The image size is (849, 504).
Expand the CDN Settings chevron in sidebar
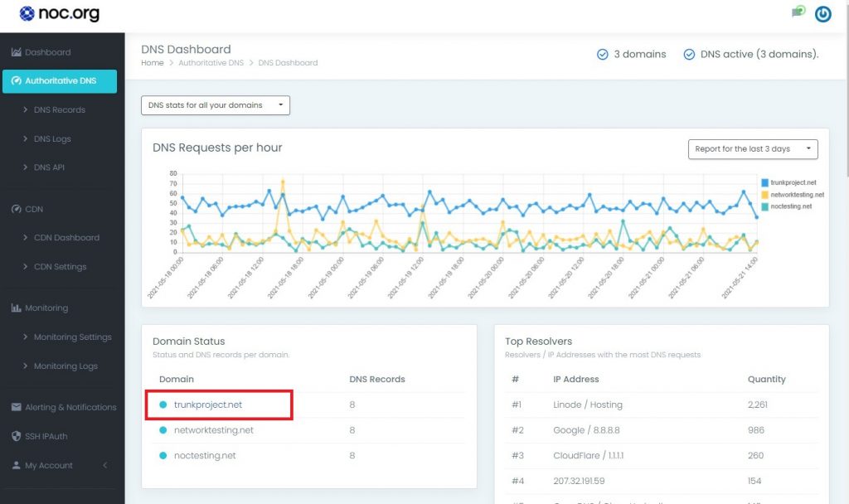(x=25, y=266)
